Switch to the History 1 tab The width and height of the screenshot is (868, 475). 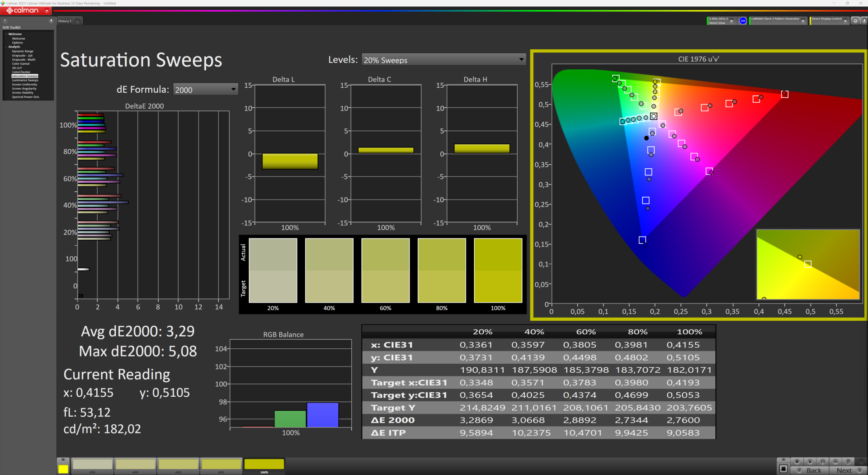65,21
